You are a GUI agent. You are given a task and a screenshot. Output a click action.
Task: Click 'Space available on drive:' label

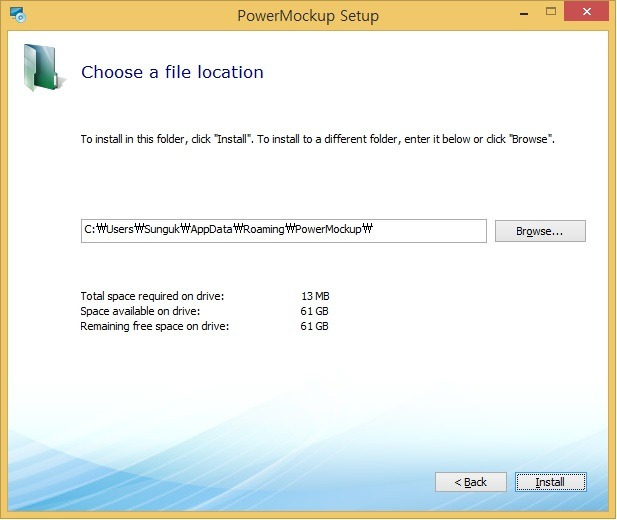click(140, 311)
